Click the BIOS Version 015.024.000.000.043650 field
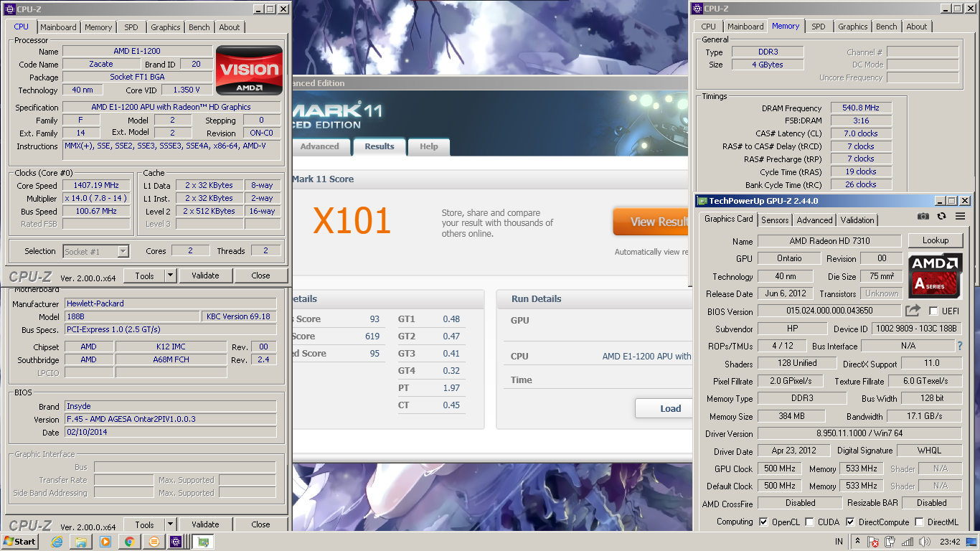The height and width of the screenshot is (551, 980). point(829,311)
